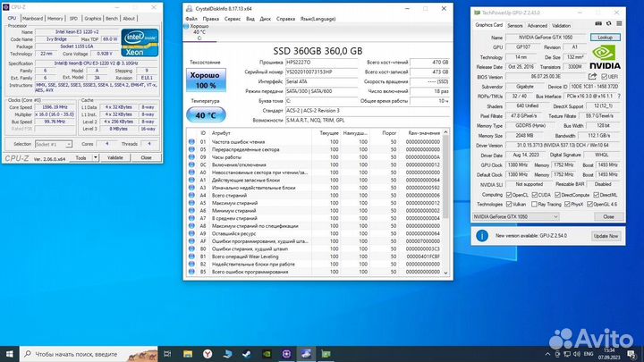644x362 pixels.
Task: Click Update Now in GPU-Z
Action: pyautogui.click(x=606, y=236)
